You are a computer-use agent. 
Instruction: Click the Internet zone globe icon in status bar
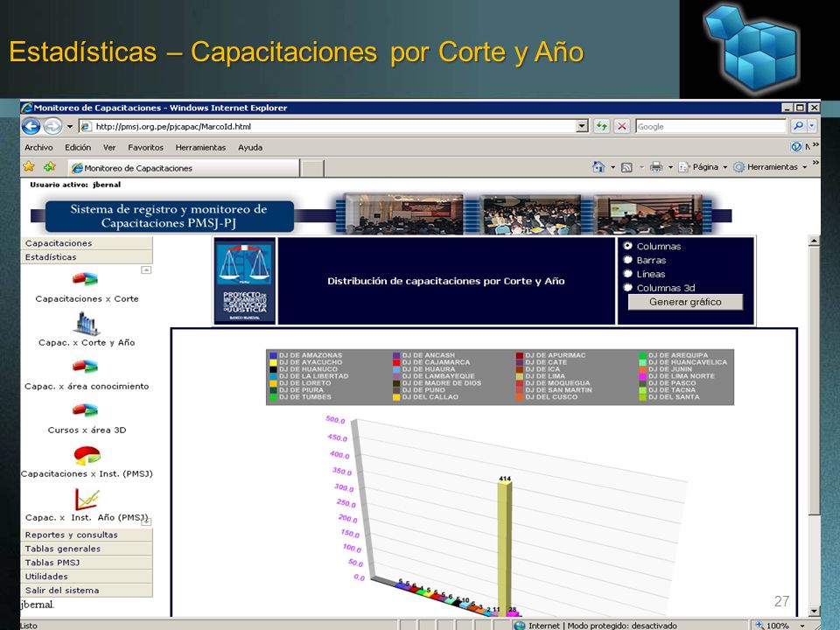click(x=519, y=625)
